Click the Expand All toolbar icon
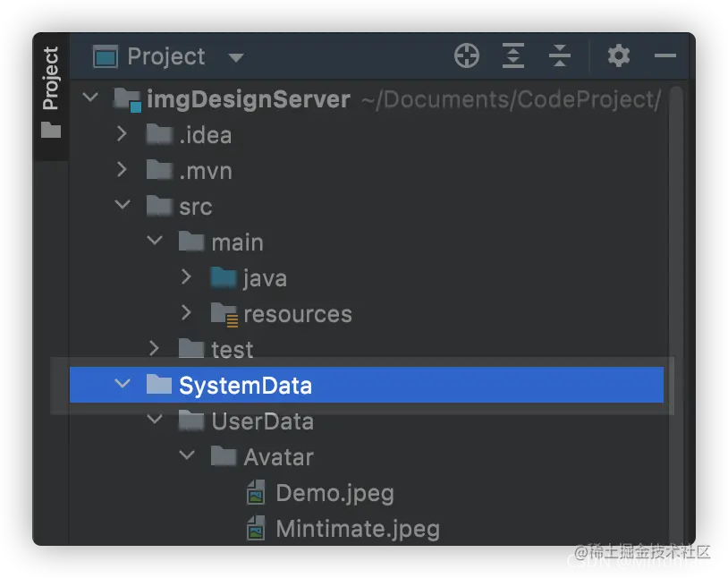Image resolution: width=728 pixels, height=578 pixels. click(513, 56)
